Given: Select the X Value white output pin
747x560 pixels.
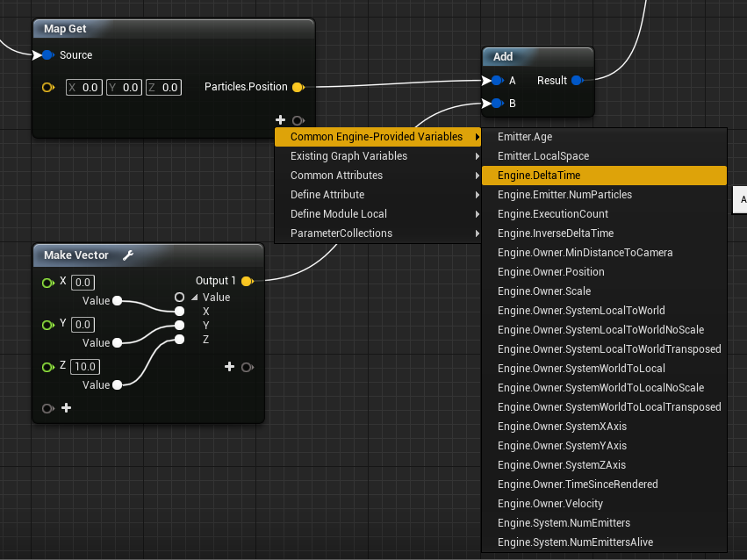Looking at the screenshot, I should click(x=118, y=300).
